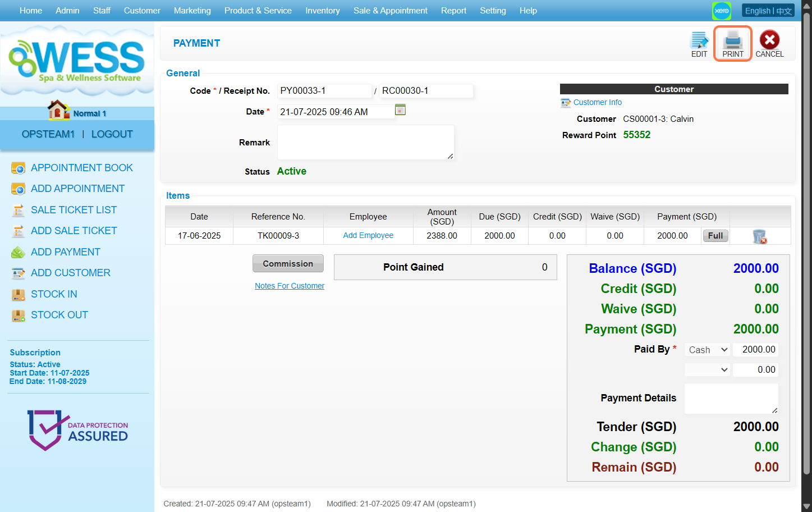Screen dimensions: 812x512
Task: Delete the TK00009-3 item row
Action: coord(759,236)
